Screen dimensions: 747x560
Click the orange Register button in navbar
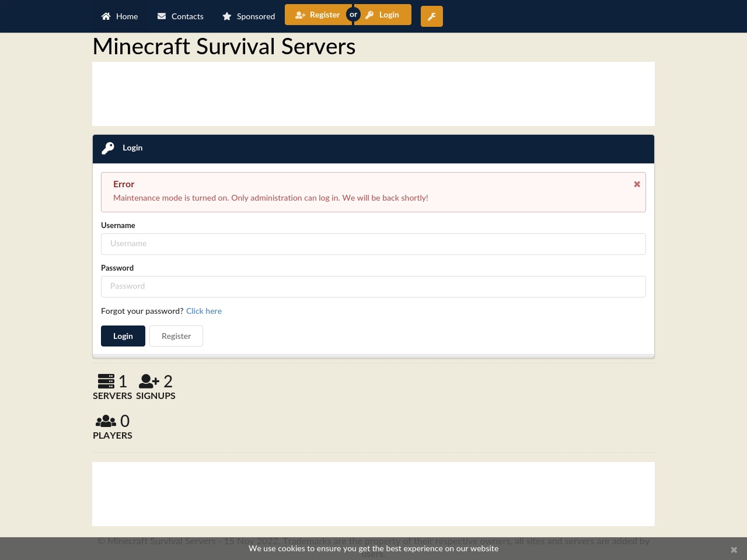point(317,15)
